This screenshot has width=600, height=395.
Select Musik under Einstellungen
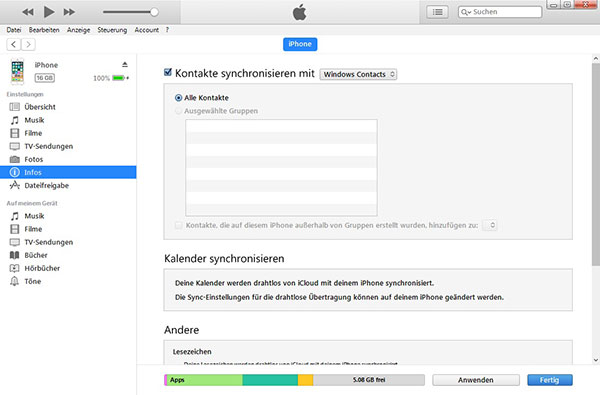coord(68,120)
